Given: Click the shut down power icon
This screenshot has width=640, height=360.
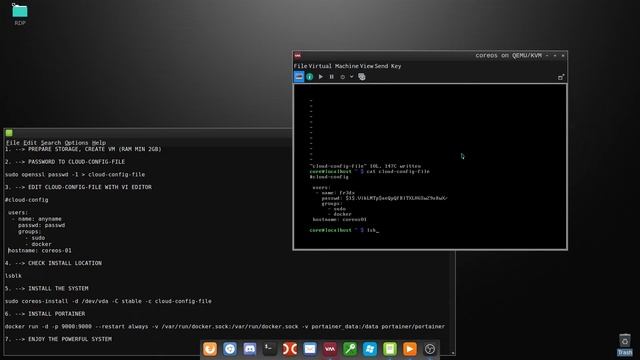Looking at the screenshot, I should pyautogui.click(x=342, y=77).
